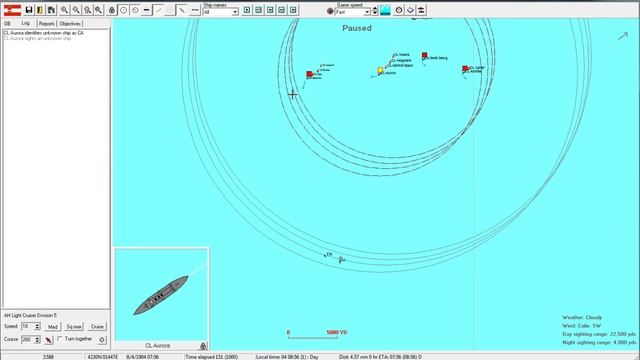
Task: Click the Mod speed button
Action: [x=52, y=327]
